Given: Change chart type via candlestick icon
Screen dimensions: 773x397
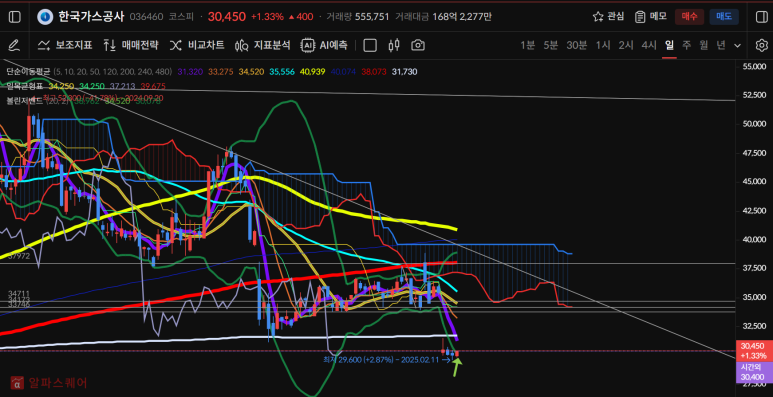Looking at the screenshot, I should [x=394, y=46].
